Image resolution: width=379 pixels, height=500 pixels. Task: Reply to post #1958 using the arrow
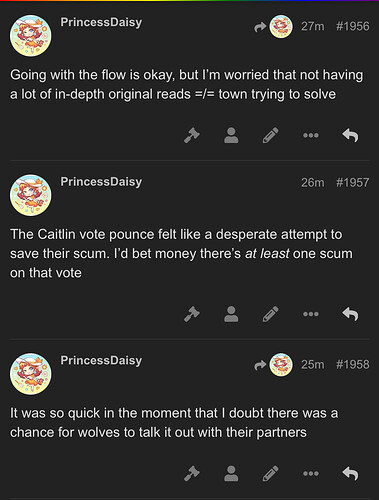click(350, 473)
